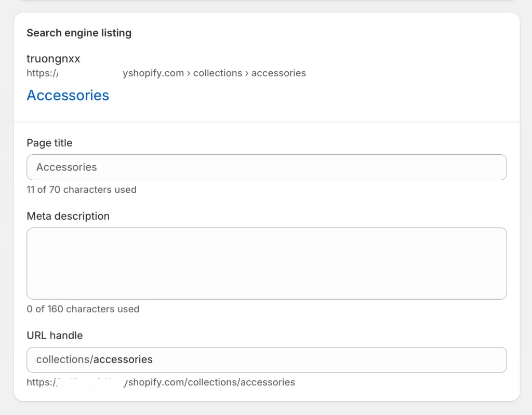This screenshot has height=415, width=532.
Task: Click the 0 of 160 characters counter
Action: (x=83, y=309)
